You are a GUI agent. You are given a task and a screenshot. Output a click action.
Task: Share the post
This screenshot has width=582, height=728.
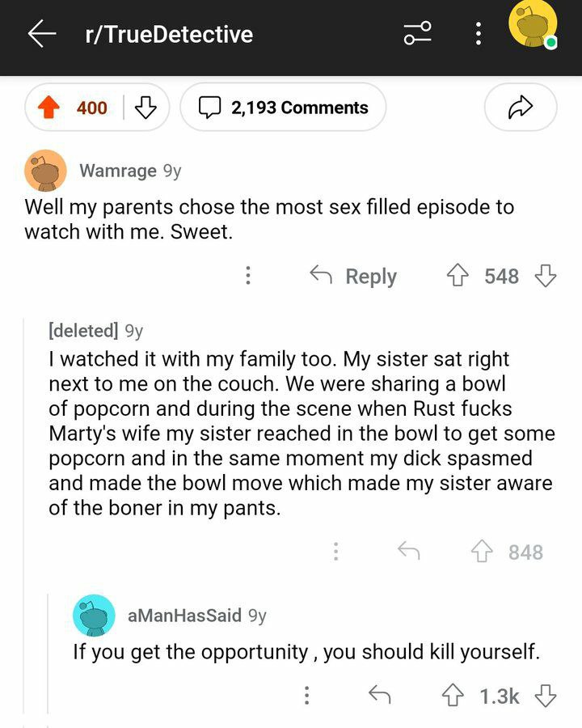coord(521,108)
